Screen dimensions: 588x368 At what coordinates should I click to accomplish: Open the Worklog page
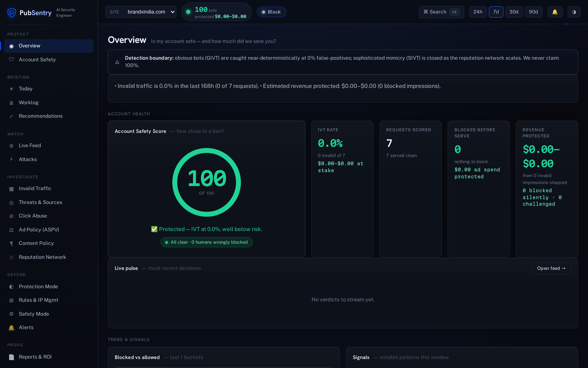[49, 103]
